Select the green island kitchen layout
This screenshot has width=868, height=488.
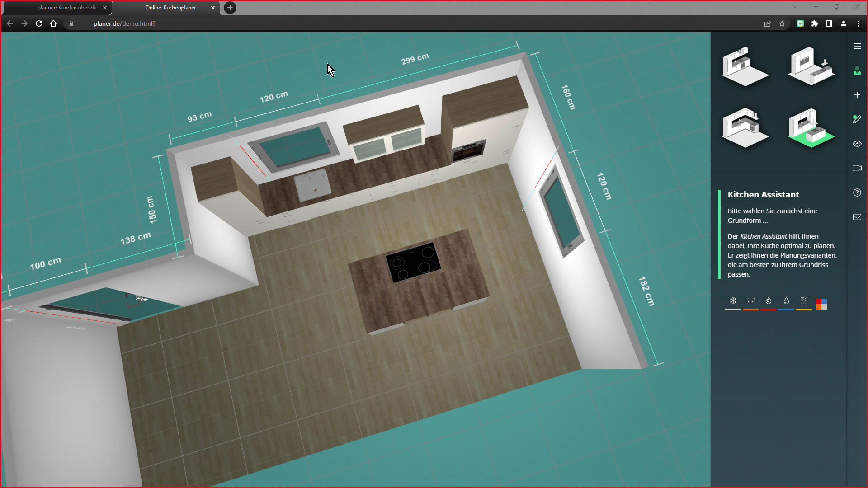(x=811, y=128)
